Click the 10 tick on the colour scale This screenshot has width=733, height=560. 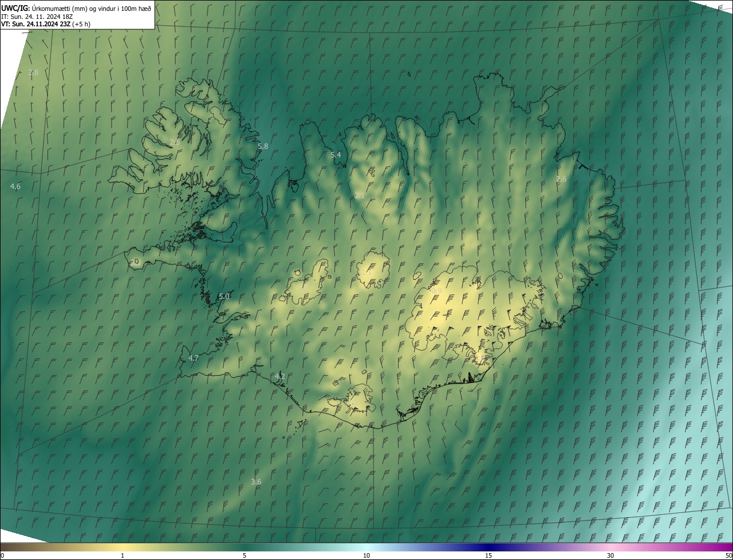coord(366,556)
